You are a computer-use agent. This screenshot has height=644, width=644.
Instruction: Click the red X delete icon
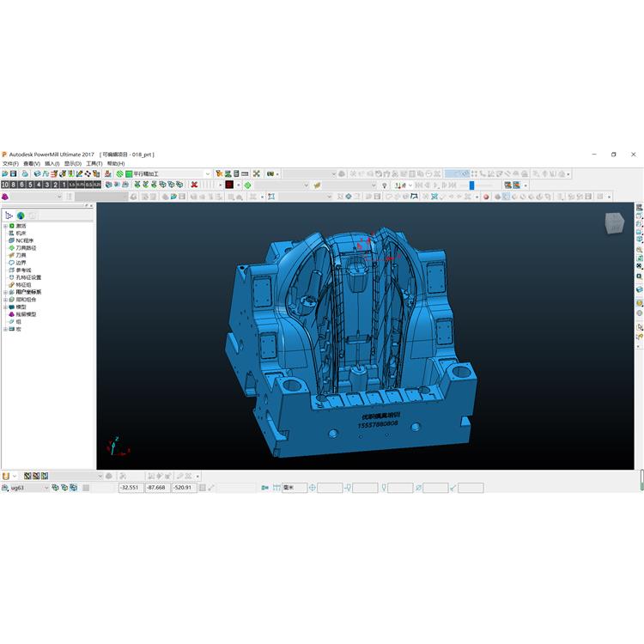click(194, 185)
